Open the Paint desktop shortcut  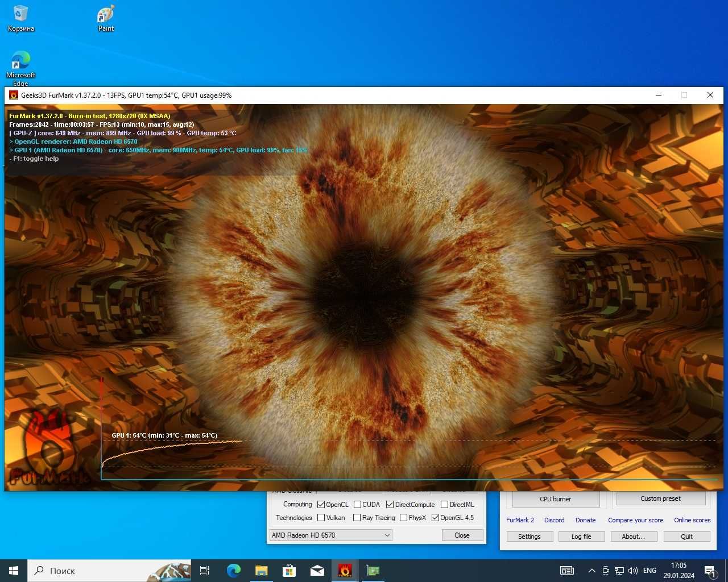[106, 19]
